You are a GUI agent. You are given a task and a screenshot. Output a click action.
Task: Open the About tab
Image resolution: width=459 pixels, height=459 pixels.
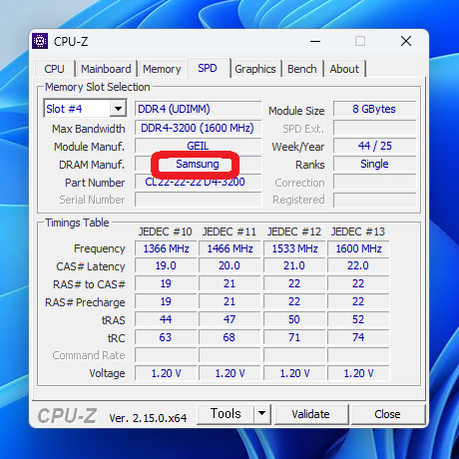(x=344, y=69)
